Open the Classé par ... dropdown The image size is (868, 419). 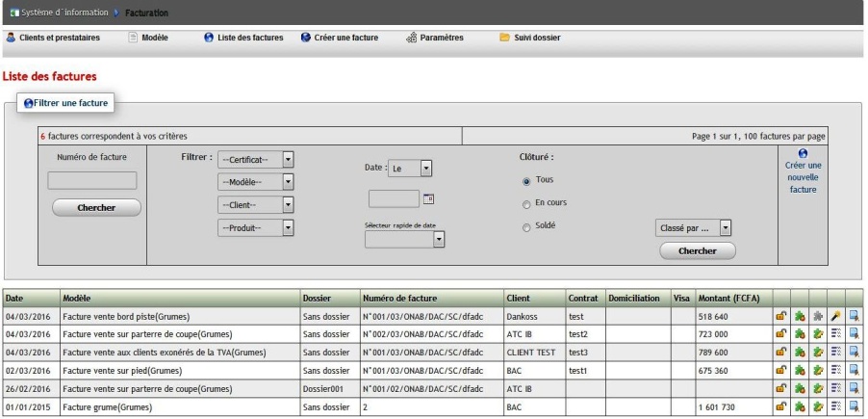pyautogui.click(x=693, y=227)
